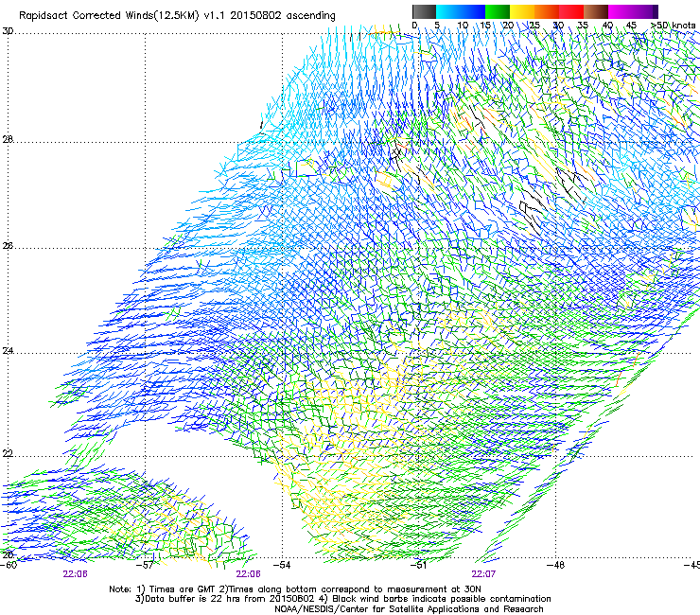Image resolution: width=700 pixels, height=615 pixels.
Task: Click the longitude label -54 on bottom axis
Action: coord(282,565)
